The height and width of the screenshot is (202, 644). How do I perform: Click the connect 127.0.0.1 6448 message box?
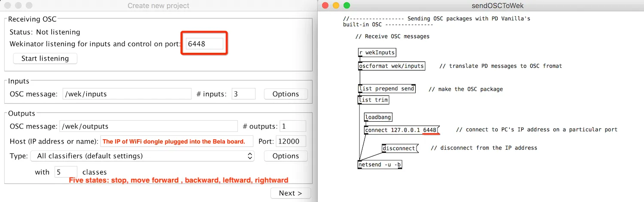400,130
